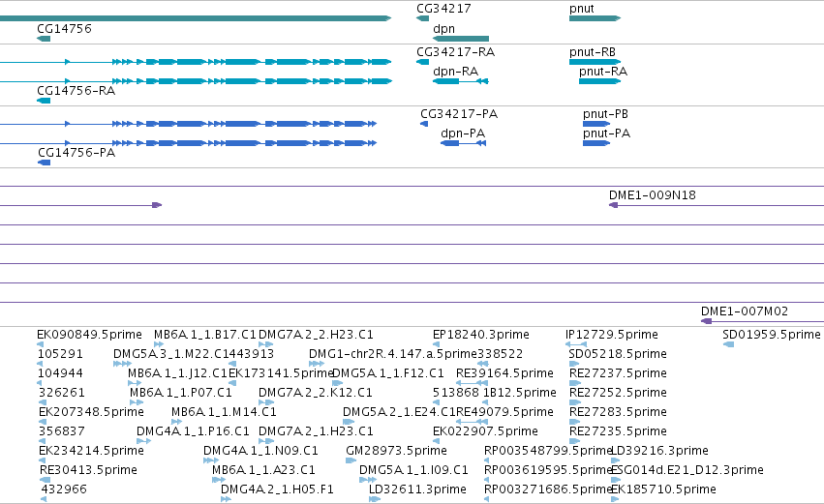Viewport: 824px width, 504px height.
Task: Select the 356837 feature label
Action: click(61, 431)
